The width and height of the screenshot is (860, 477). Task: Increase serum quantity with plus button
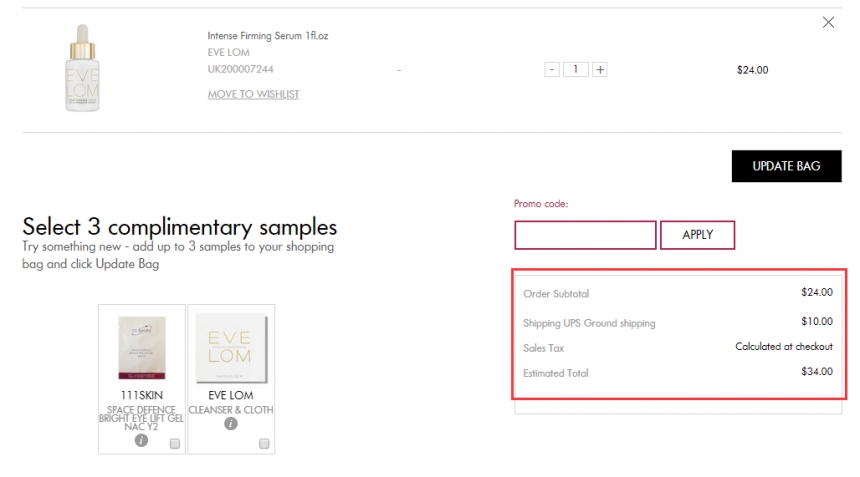(600, 70)
